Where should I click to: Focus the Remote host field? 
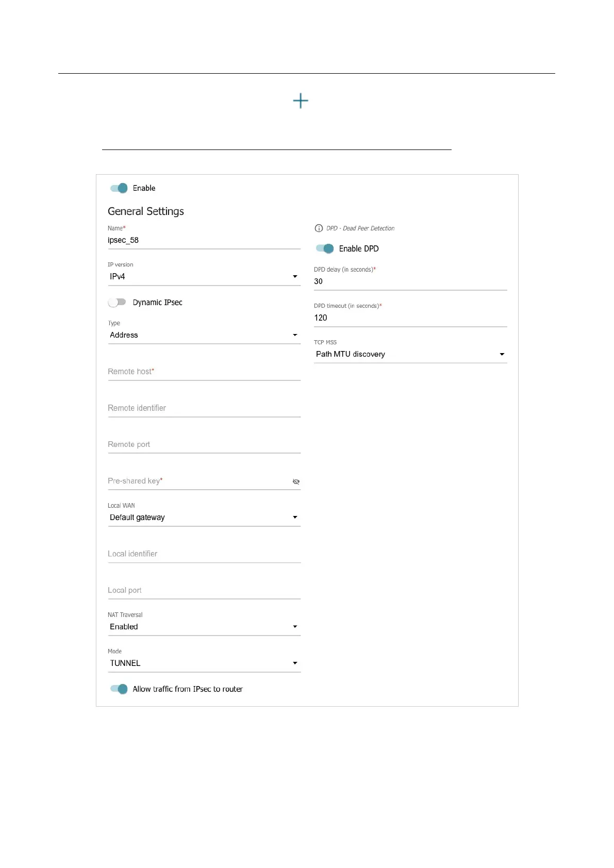click(204, 372)
